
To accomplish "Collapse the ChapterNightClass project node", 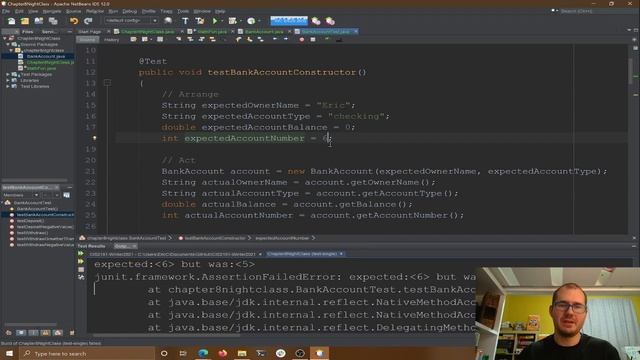I will [5, 38].
